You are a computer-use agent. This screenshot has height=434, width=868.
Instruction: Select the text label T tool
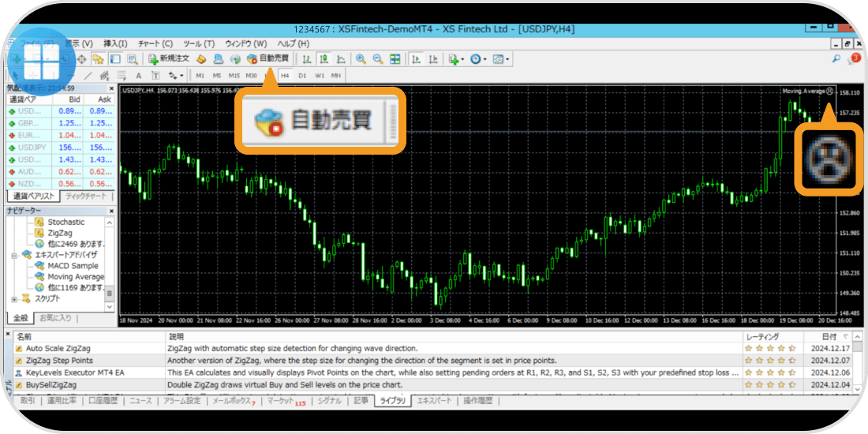[x=155, y=75]
